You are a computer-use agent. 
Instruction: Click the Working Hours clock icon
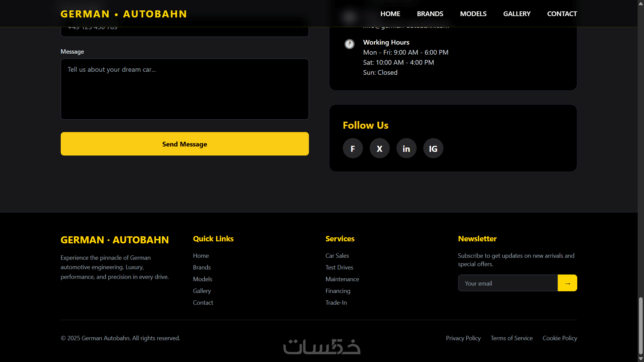tap(350, 44)
